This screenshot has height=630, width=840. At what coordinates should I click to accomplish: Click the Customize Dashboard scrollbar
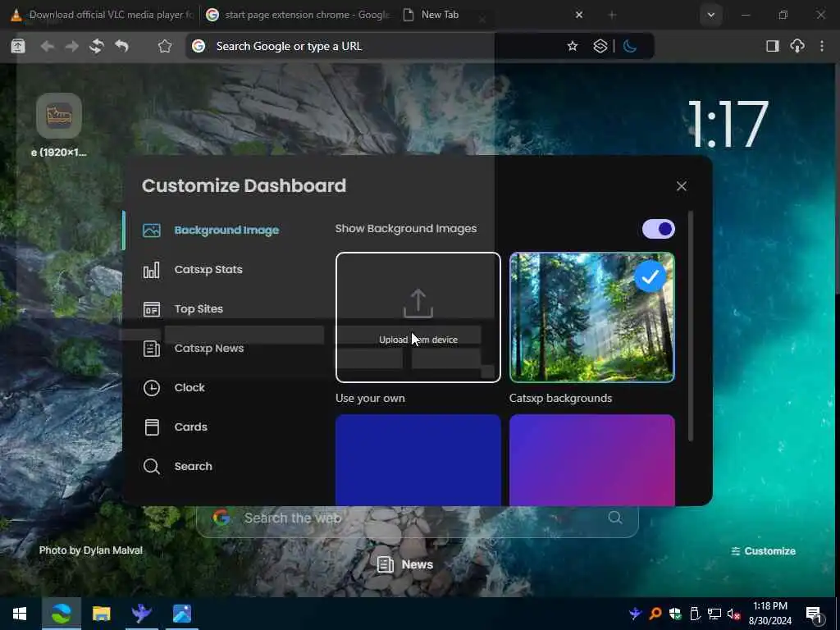(691, 326)
